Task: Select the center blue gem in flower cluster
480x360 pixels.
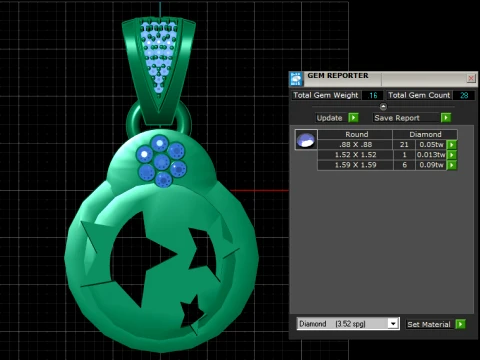Action: click(162, 162)
